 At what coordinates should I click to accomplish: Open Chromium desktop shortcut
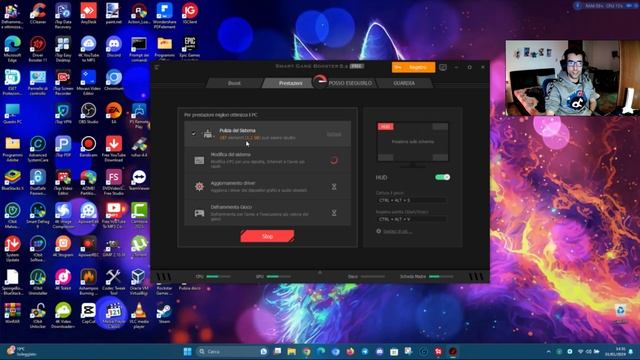coord(113,80)
